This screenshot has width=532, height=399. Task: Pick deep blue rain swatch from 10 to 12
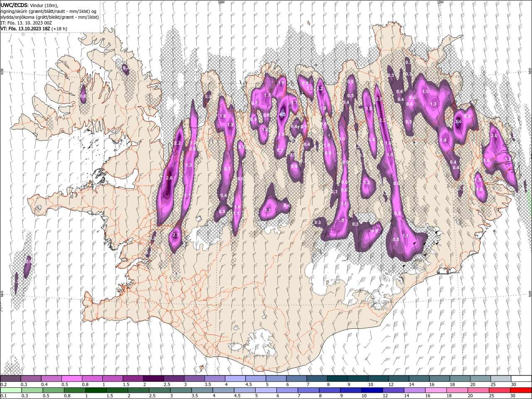point(372,390)
